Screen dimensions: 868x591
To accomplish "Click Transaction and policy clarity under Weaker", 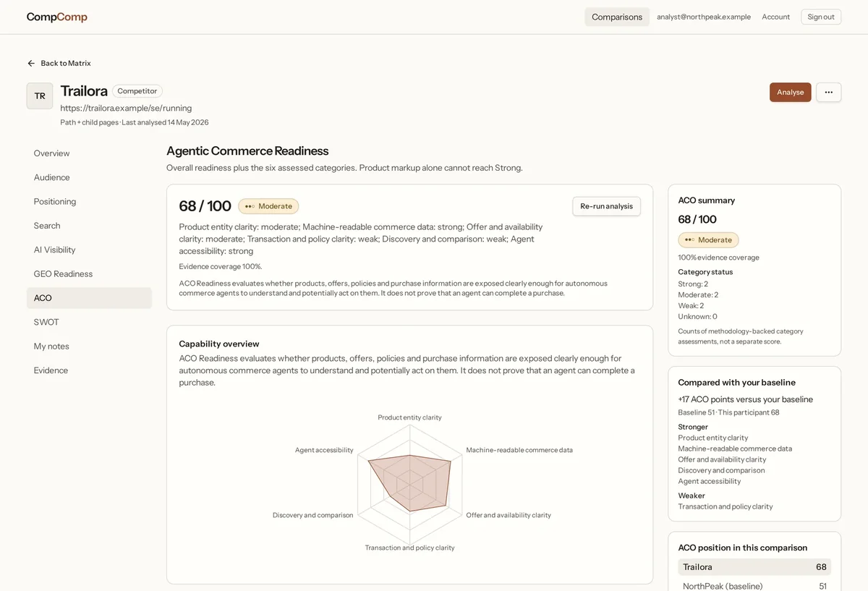I will (725, 506).
